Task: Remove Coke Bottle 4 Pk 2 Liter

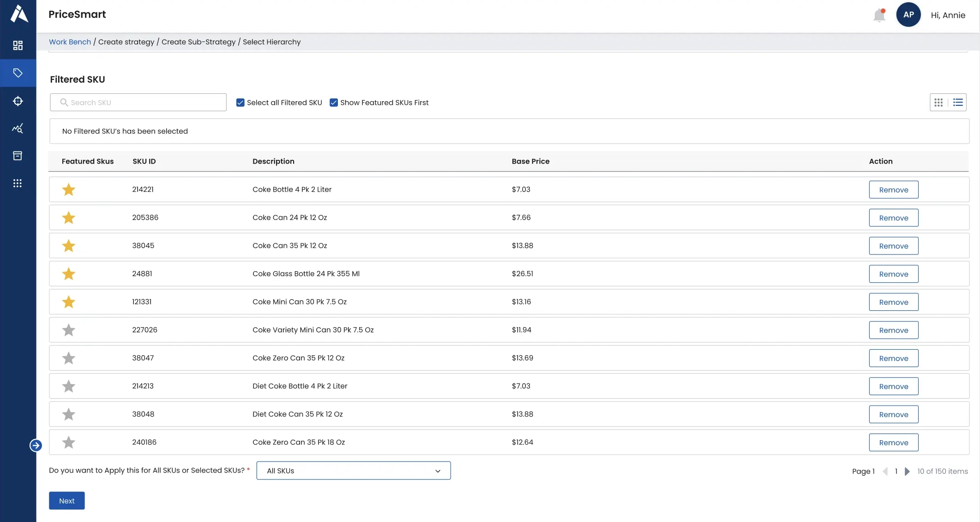Action: click(894, 190)
